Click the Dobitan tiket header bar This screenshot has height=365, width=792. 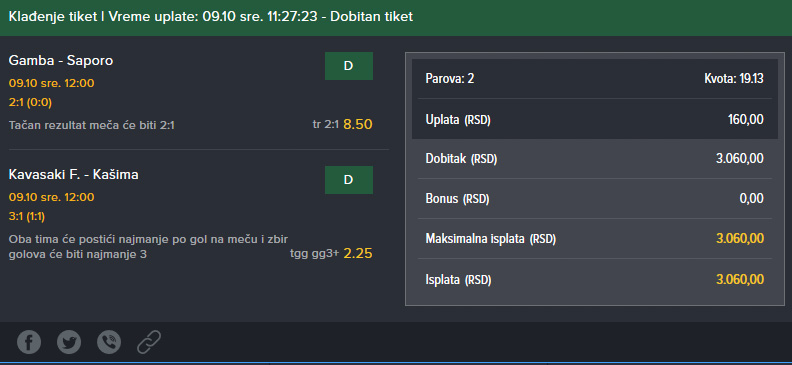396,18
